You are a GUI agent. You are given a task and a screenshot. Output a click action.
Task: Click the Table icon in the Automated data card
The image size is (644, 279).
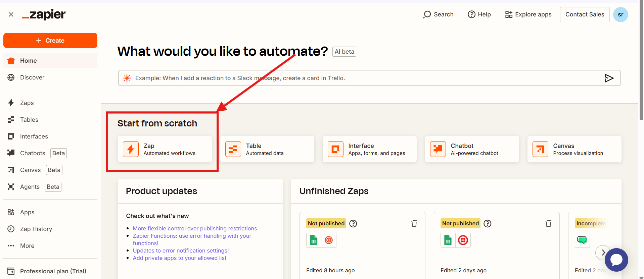coord(233,149)
